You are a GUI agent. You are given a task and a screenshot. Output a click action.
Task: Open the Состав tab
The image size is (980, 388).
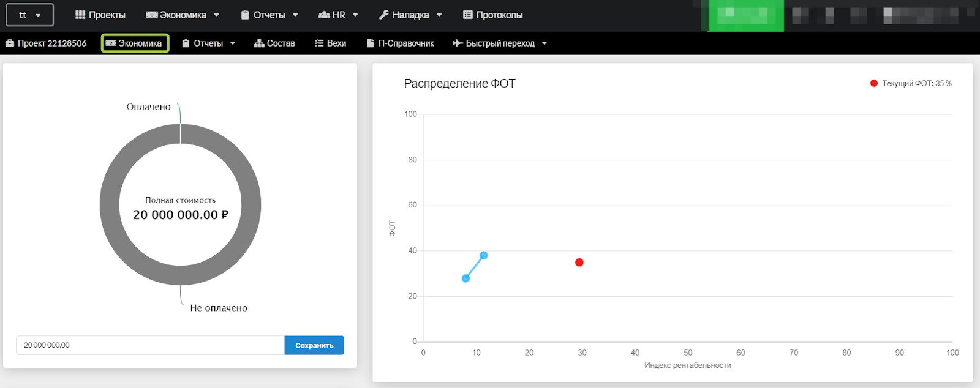[x=274, y=43]
